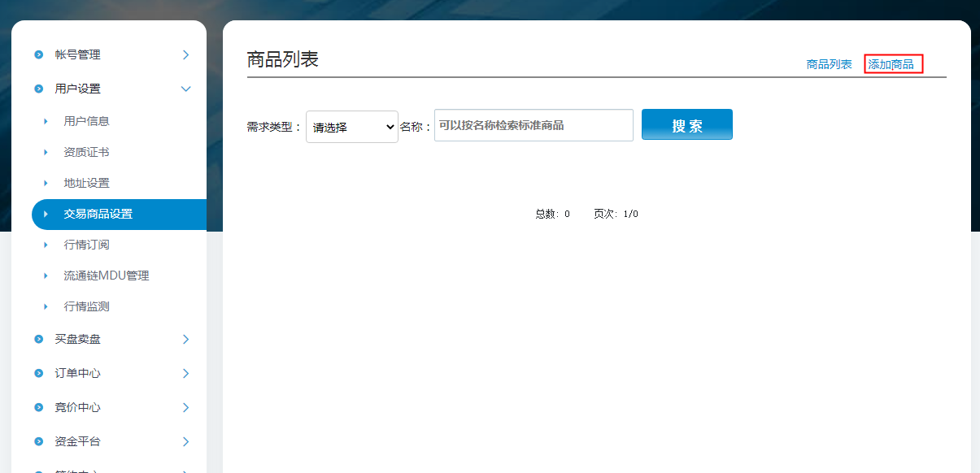Select the 交易商品设置 menu item
This screenshot has height=473, width=980.
pos(98,215)
